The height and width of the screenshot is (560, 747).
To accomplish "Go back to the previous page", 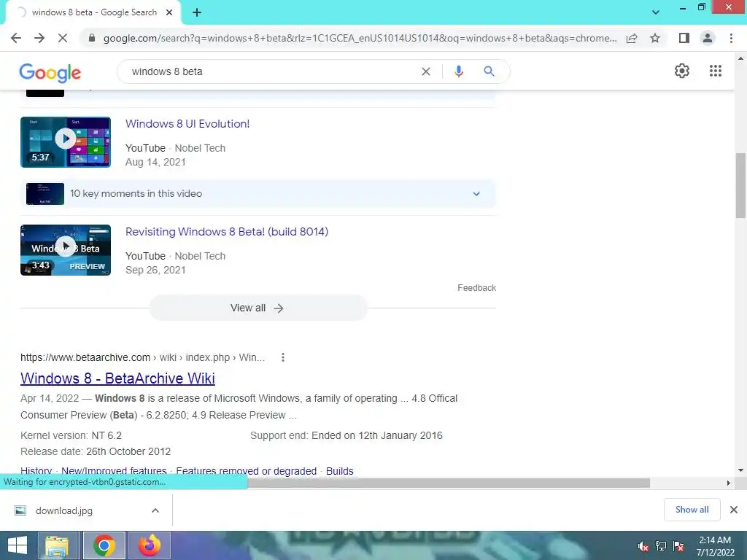I will coord(16,38).
